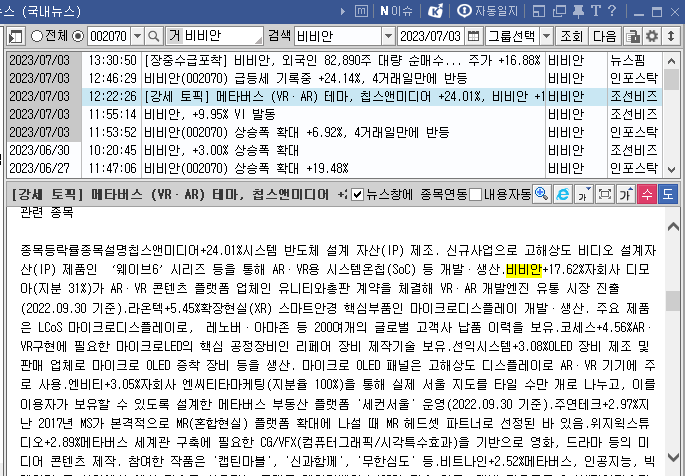This screenshot has width=685, height=476.
Task: Select the stock code radio button
Action: [78, 36]
